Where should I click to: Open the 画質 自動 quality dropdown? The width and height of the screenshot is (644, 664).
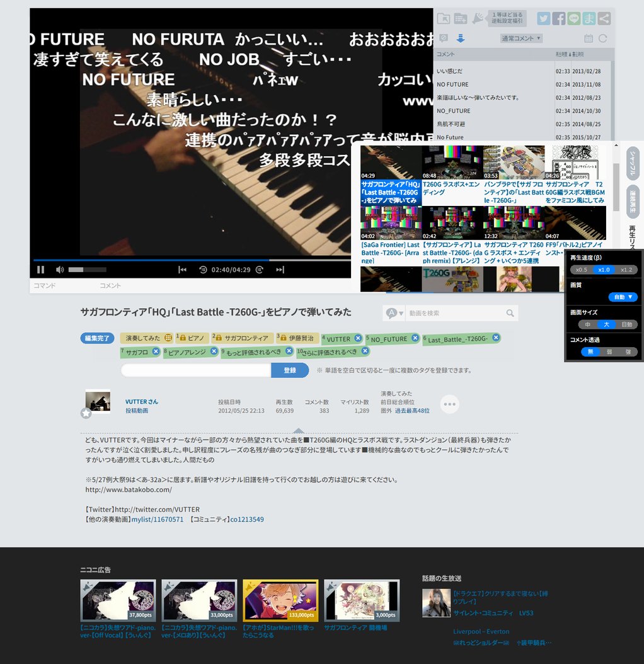tap(623, 297)
